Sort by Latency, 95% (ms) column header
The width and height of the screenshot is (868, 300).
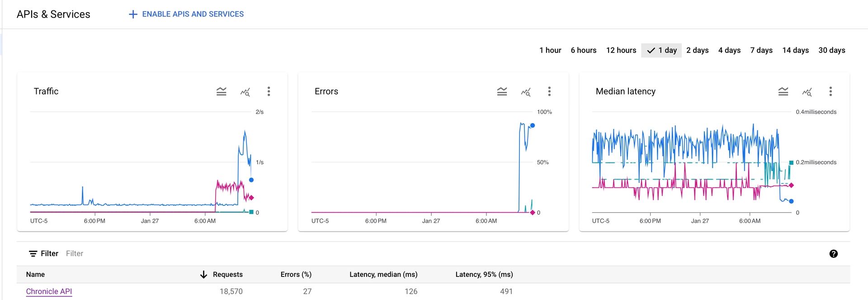(484, 275)
